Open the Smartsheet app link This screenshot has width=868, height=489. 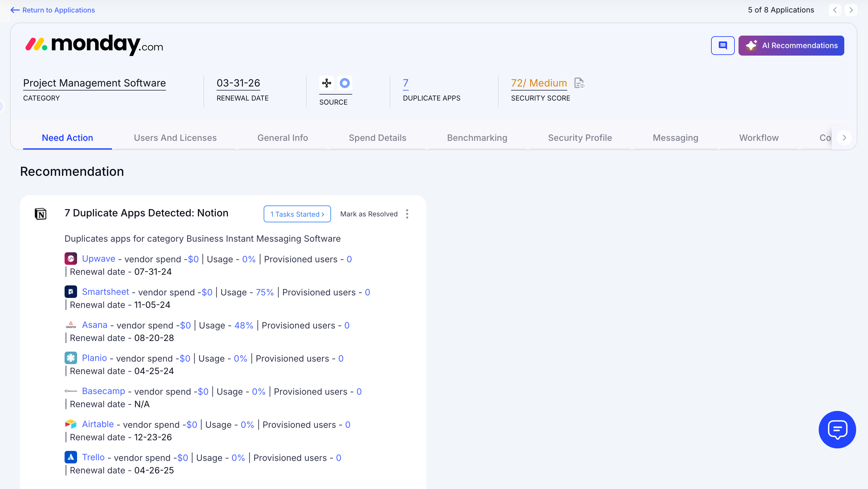(x=105, y=292)
